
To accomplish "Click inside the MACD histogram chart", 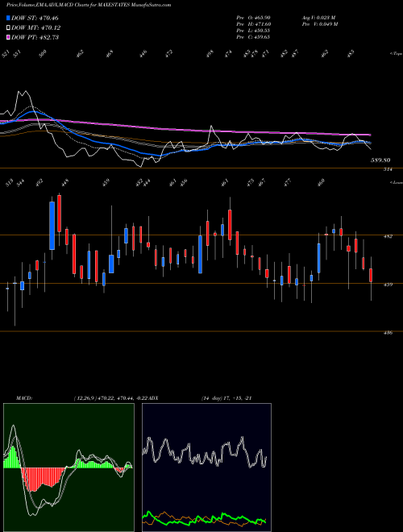I will (x=69, y=468).
